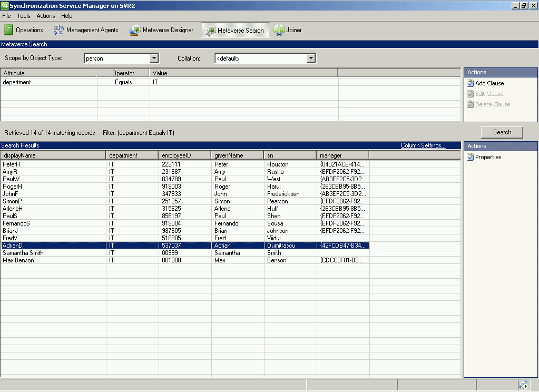
Task: Select the SimonP row
Action: [185, 201]
